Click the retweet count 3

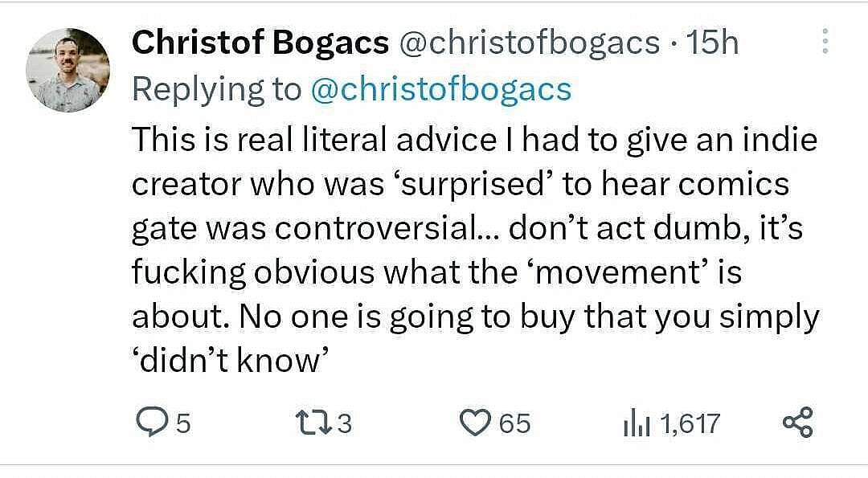pos(345,423)
